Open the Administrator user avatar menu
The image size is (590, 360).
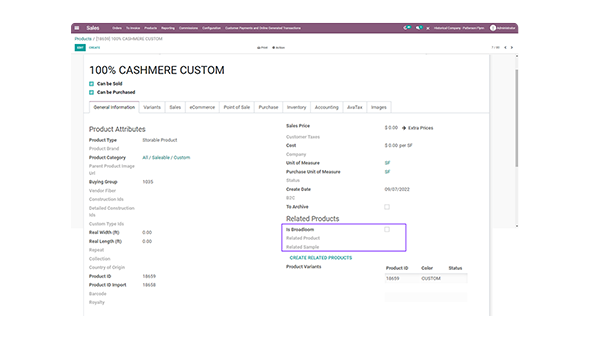coord(503,28)
